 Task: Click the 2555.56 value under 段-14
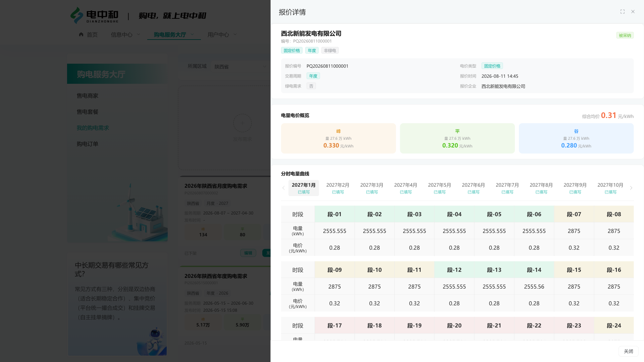[x=534, y=287]
